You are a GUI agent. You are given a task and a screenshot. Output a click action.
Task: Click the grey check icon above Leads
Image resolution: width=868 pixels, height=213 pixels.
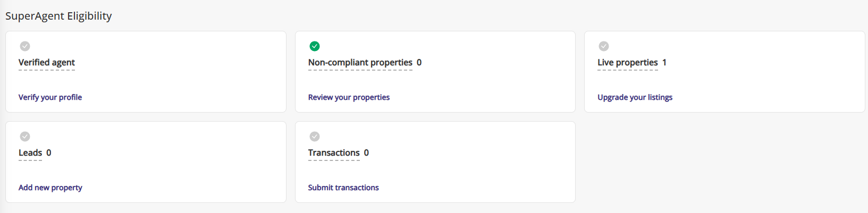tap(25, 137)
